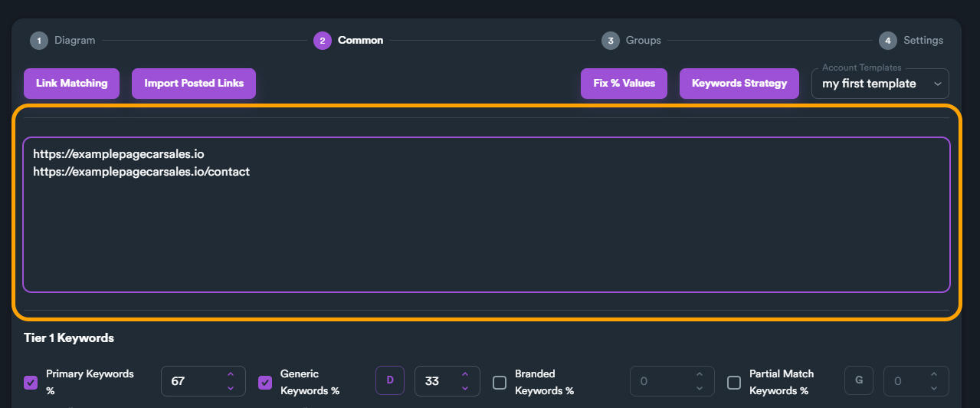The height and width of the screenshot is (408, 980).
Task: Open the Account Templates dropdown
Action: tap(880, 84)
